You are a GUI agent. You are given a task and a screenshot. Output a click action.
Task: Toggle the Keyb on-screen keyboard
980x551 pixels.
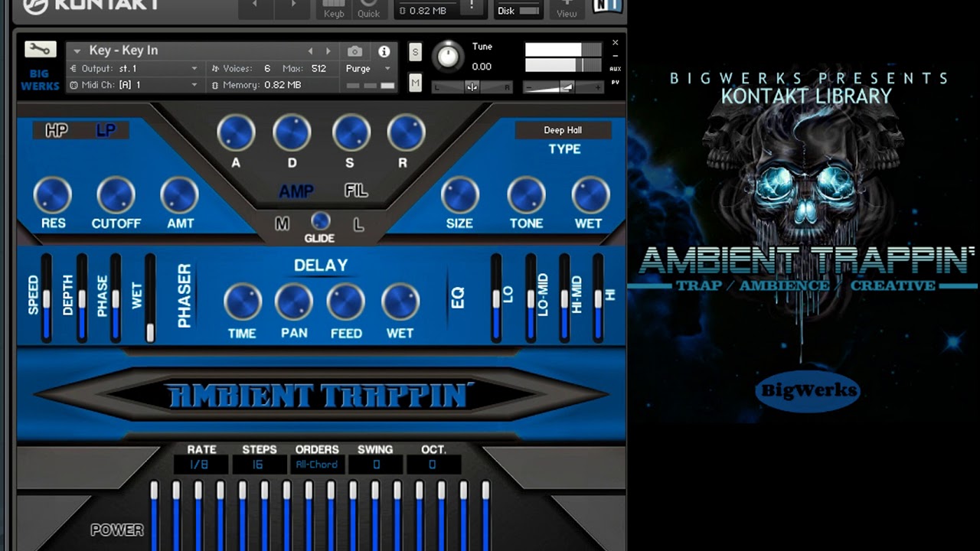(334, 8)
